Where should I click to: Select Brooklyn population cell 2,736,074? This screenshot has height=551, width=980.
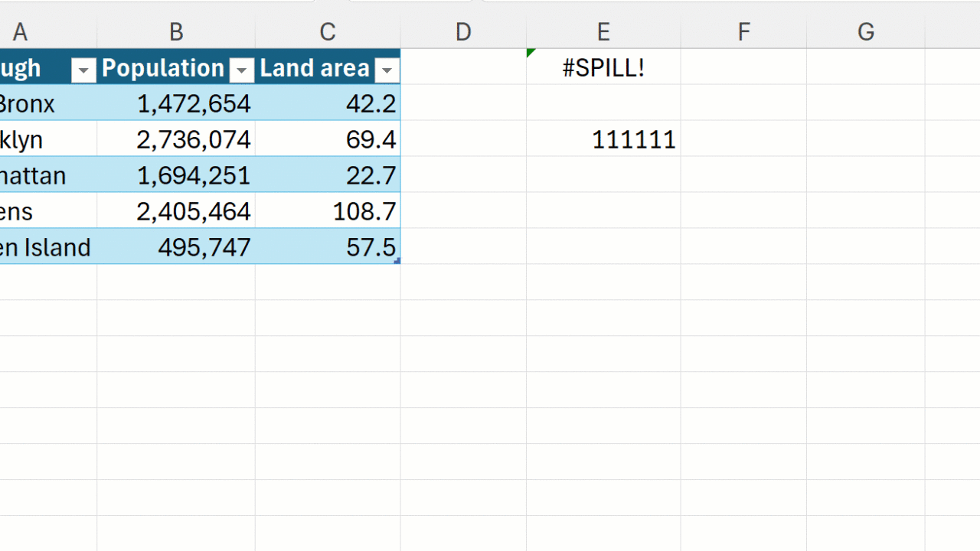176,139
